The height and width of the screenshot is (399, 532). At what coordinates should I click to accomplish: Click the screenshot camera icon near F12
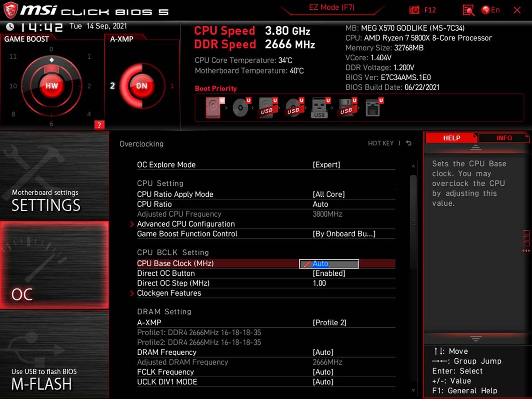coord(414,10)
